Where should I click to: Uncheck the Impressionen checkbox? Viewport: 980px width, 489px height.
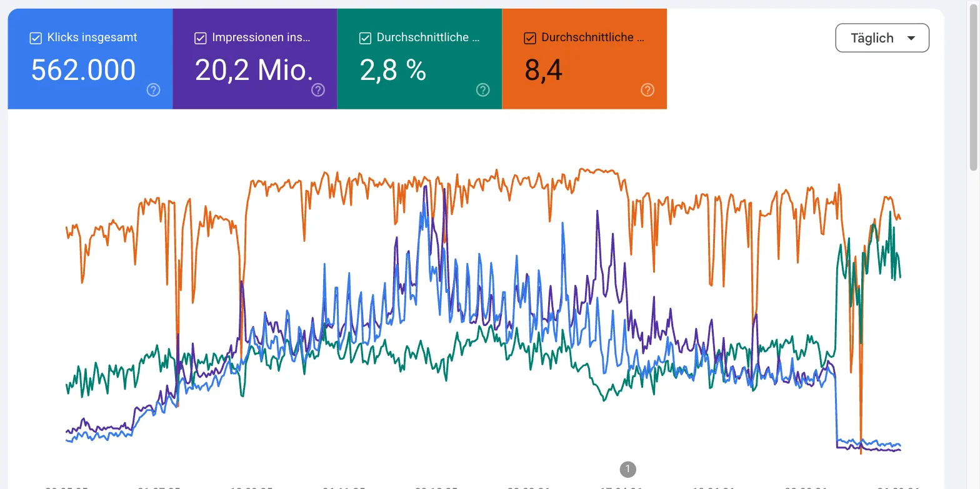point(200,38)
